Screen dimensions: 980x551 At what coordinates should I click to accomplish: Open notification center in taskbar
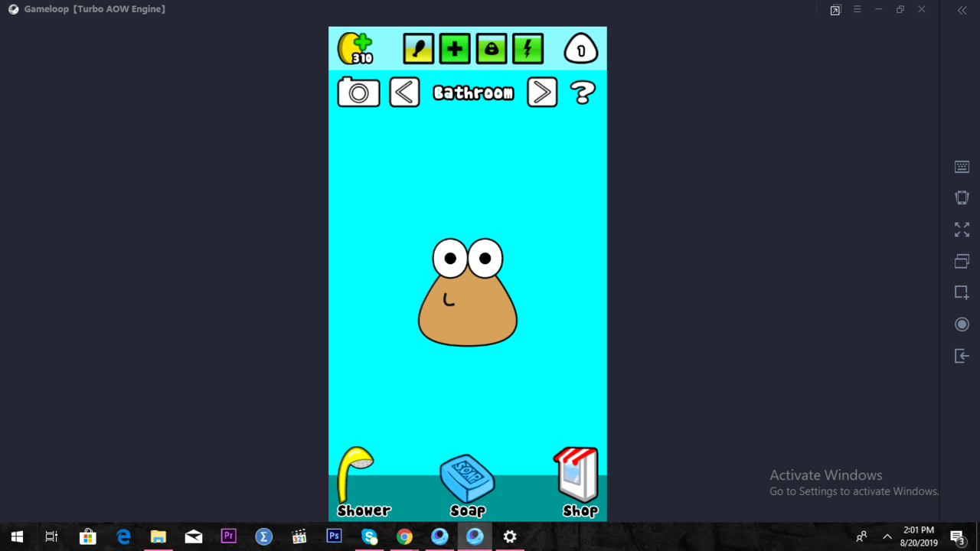coord(957,536)
